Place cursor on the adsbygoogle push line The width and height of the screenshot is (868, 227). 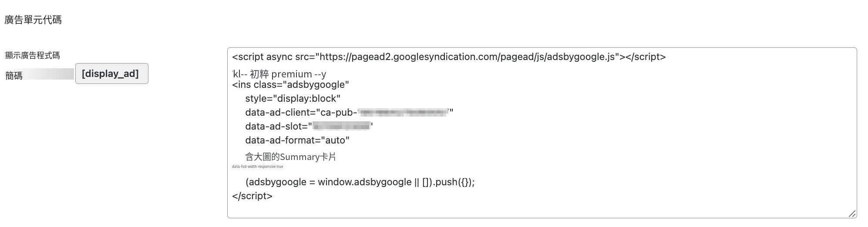pyautogui.click(x=360, y=182)
